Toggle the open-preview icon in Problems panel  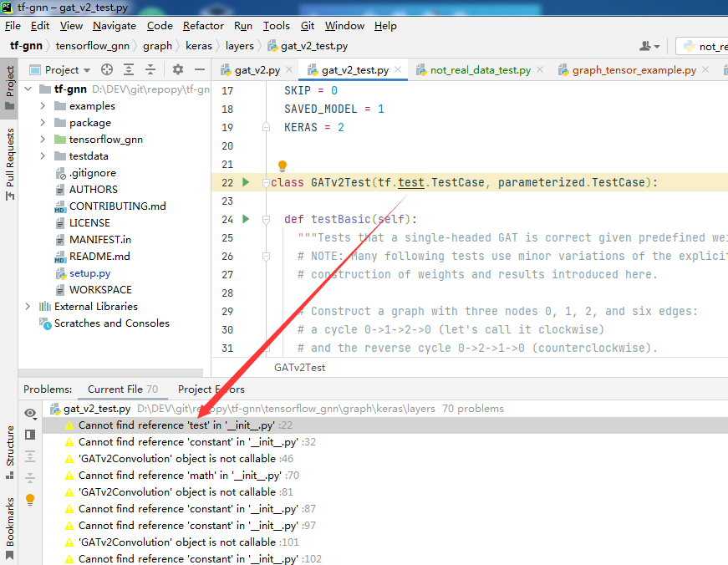(x=30, y=434)
